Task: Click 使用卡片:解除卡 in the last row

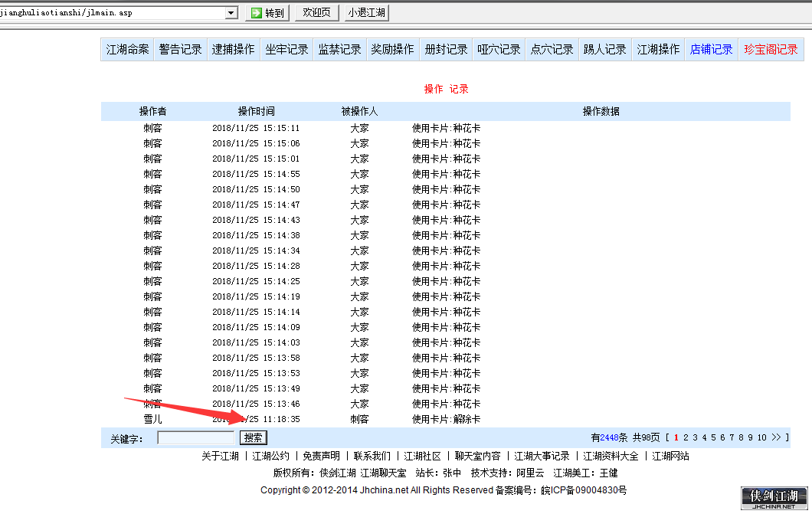Action: 446,419
